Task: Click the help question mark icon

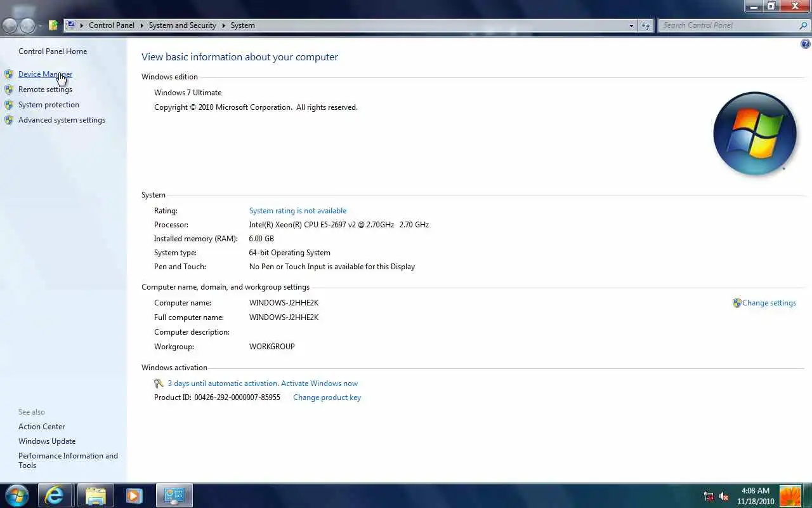Action: (806, 44)
